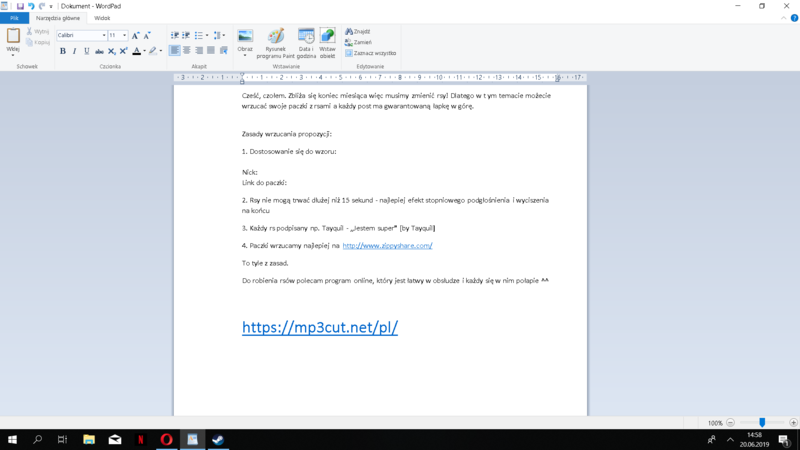Insert a picture with Obraz icon
This screenshot has height=450, width=800.
[x=245, y=36]
